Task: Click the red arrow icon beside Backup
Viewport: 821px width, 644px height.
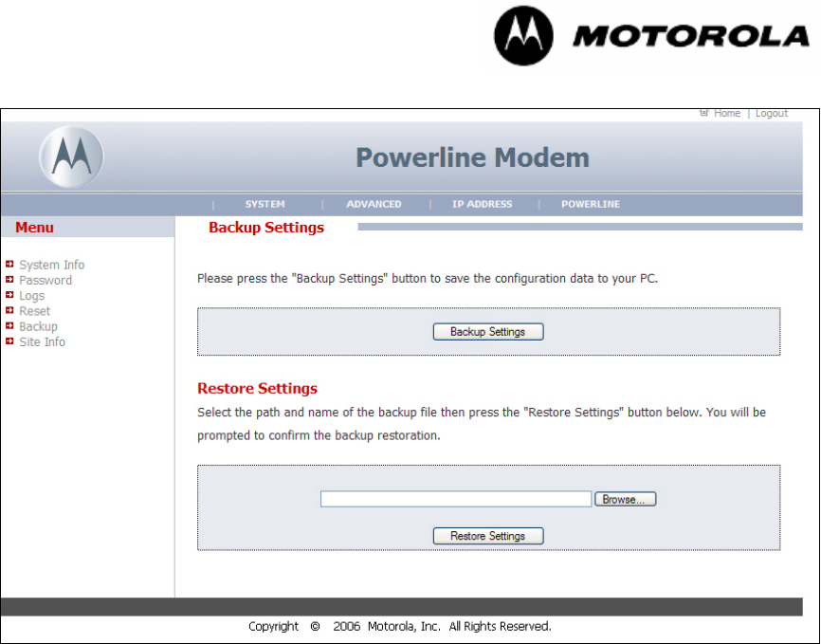Action: point(9,326)
